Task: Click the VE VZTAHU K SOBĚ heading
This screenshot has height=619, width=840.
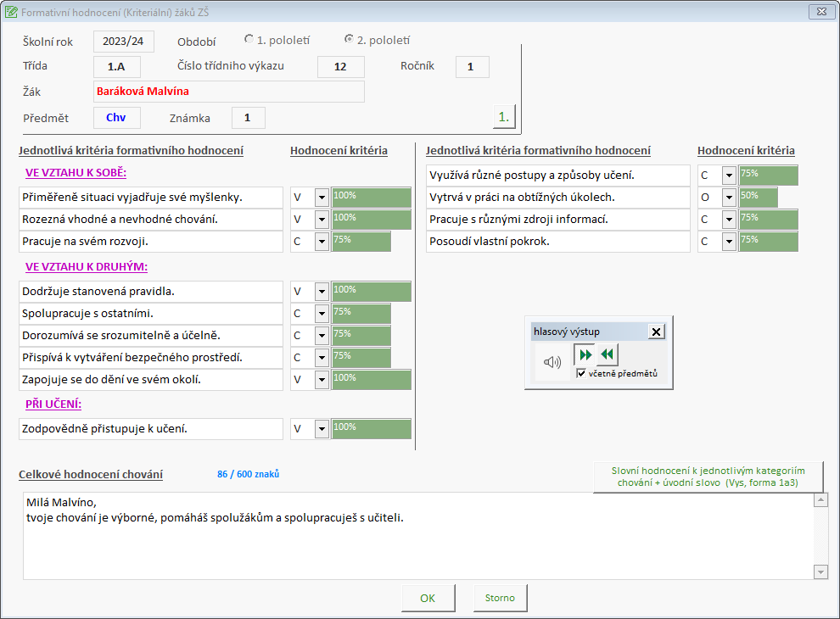Action: coord(76,173)
